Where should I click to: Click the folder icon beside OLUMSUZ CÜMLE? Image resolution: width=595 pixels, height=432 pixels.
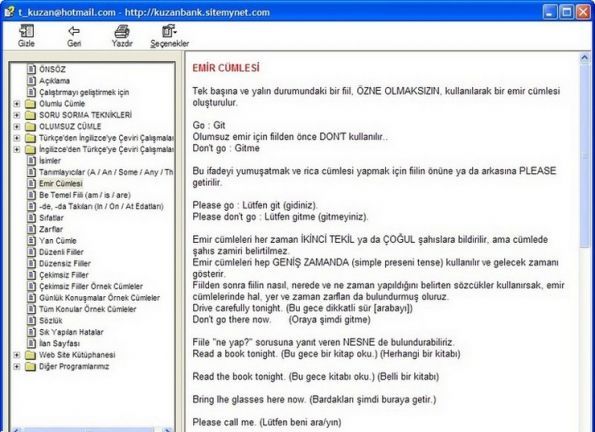(x=30, y=126)
